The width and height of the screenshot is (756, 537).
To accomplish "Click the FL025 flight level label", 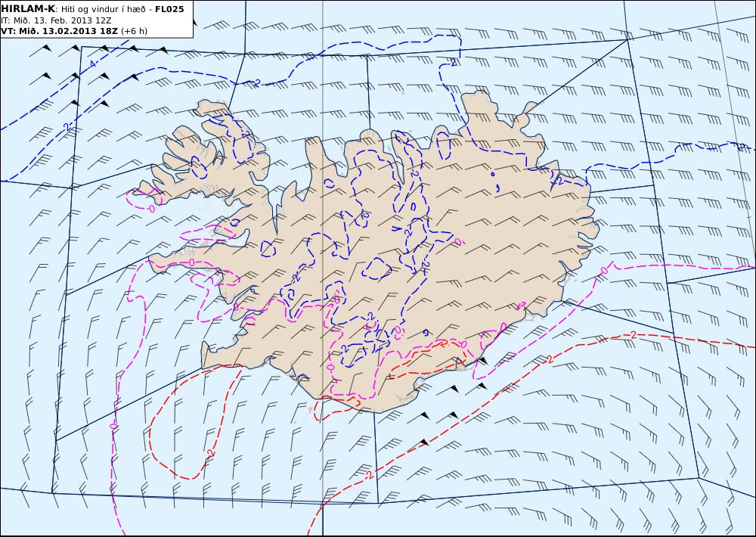I will (169, 9).
